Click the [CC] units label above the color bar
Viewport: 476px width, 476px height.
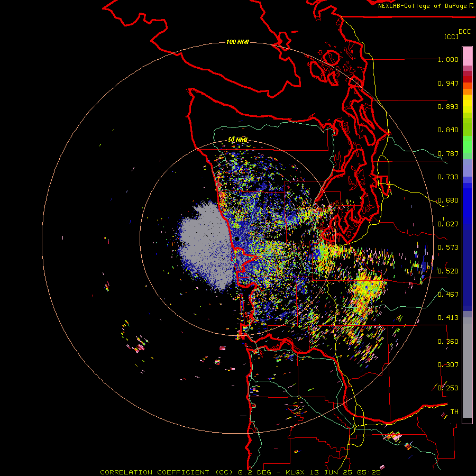coord(451,36)
